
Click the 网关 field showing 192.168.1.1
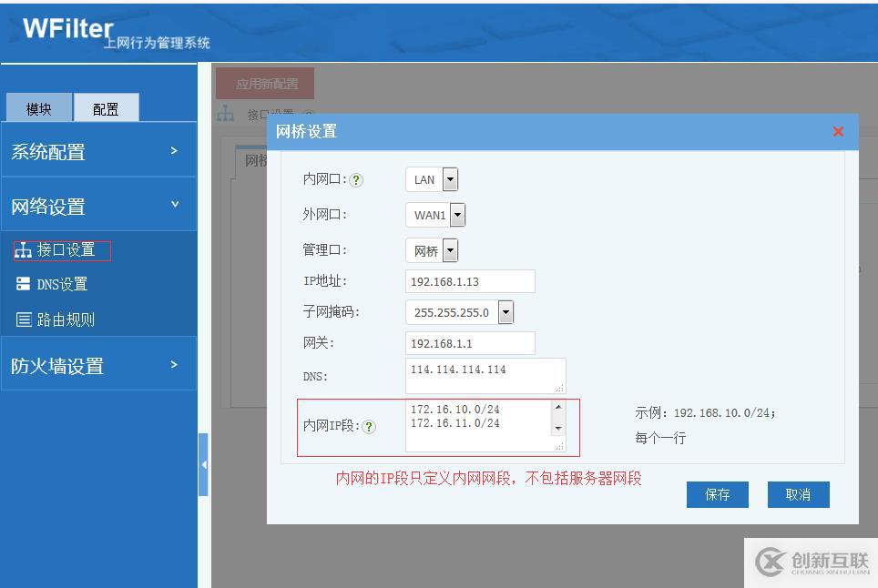click(470, 343)
